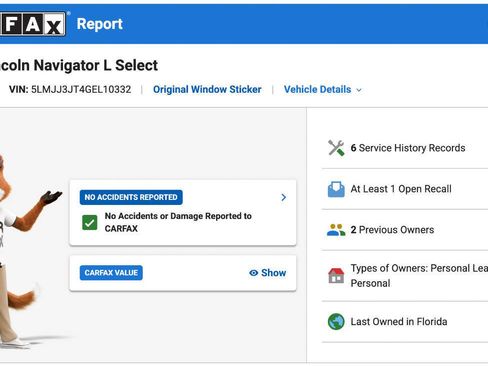Click the CARFAX VALUE badge
The image size is (488, 366).
click(x=111, y=273)
